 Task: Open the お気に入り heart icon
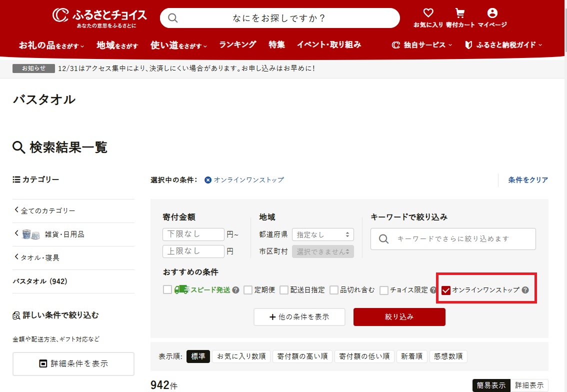pyautogui.click(x=428, y=13)
